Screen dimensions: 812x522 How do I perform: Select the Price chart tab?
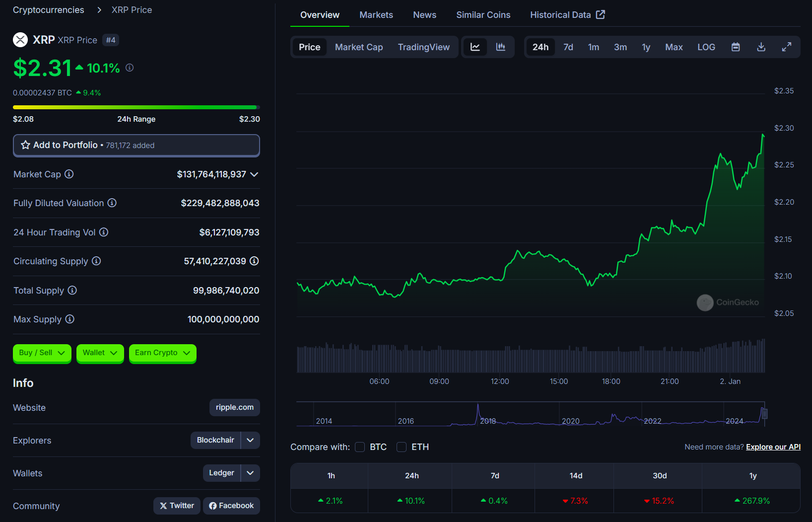click(310, 47)
